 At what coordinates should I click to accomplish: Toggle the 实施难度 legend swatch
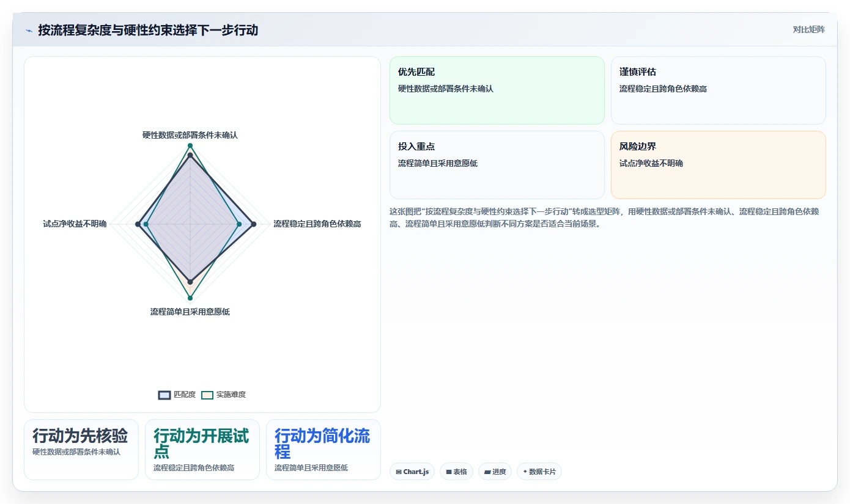click(207, 395)
